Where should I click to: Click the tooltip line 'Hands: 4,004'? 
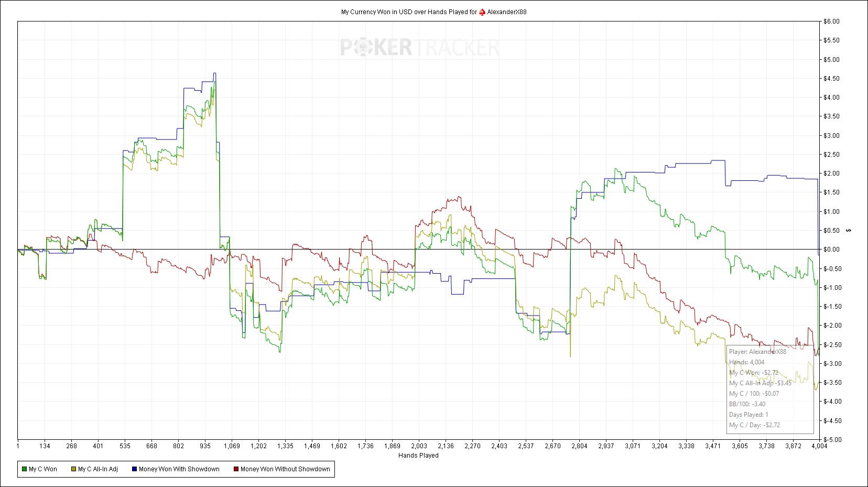pyautogui.click(x=746, y=362)
